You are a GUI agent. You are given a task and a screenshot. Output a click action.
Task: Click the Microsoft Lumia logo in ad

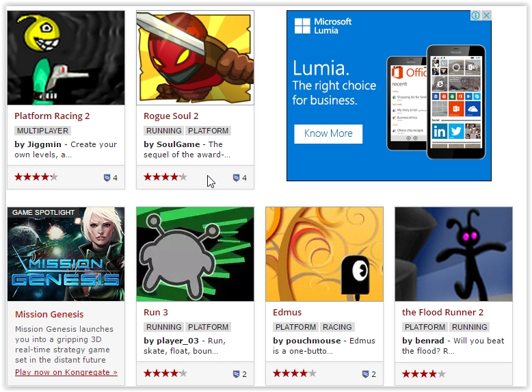tap(323, 26)
